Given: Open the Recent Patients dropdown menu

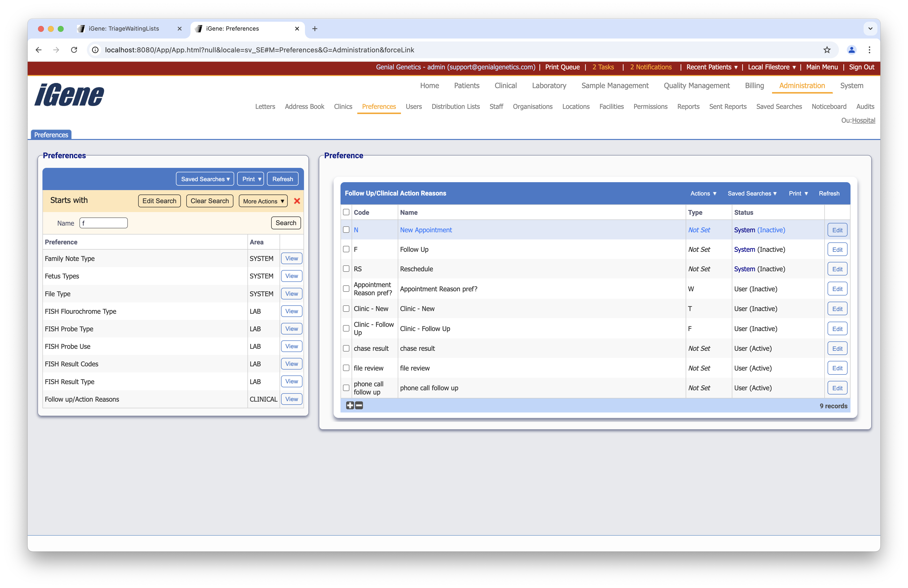Looking at the screenshot, I should [712, 67].
